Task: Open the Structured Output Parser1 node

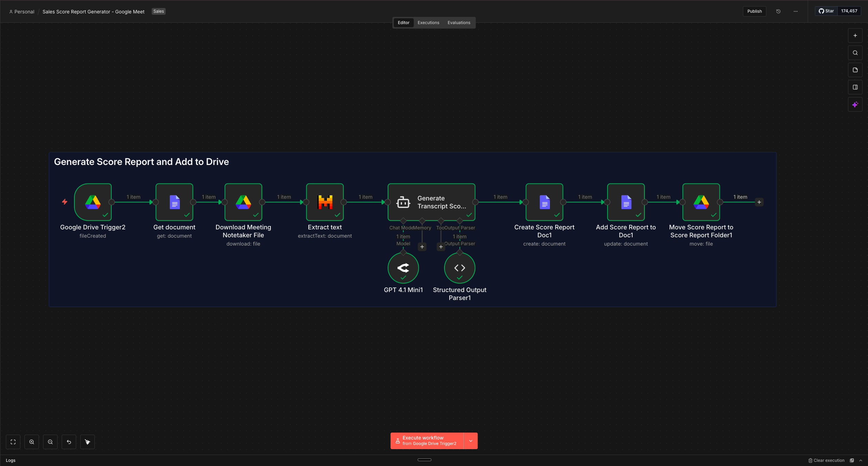Action: tap(459, 268)
